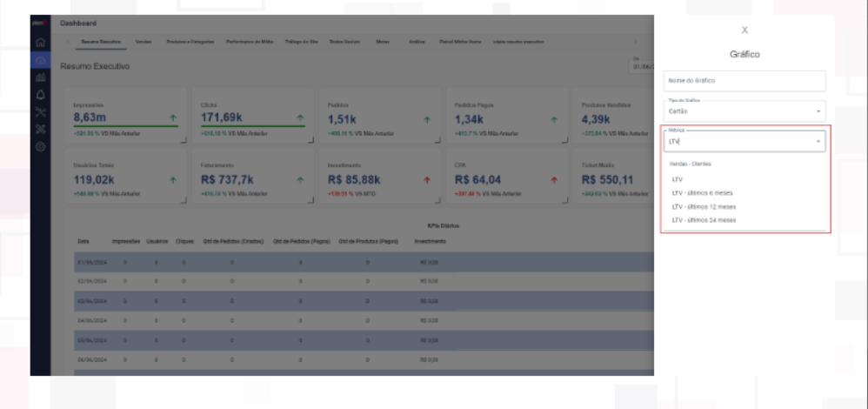Switch to the Análise tab
Viewport: 868px width, 409px height.
click(x=417, y=42)
